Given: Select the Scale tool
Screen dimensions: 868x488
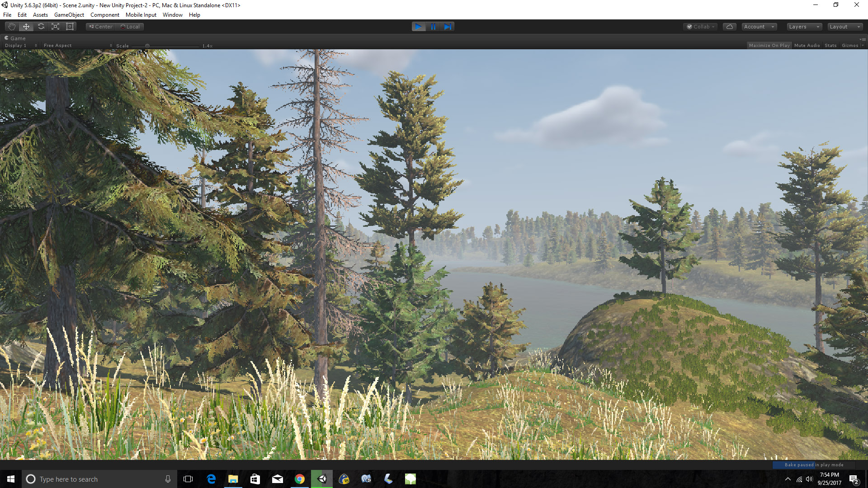Looking at the screenshot, I should click(55, 27).
